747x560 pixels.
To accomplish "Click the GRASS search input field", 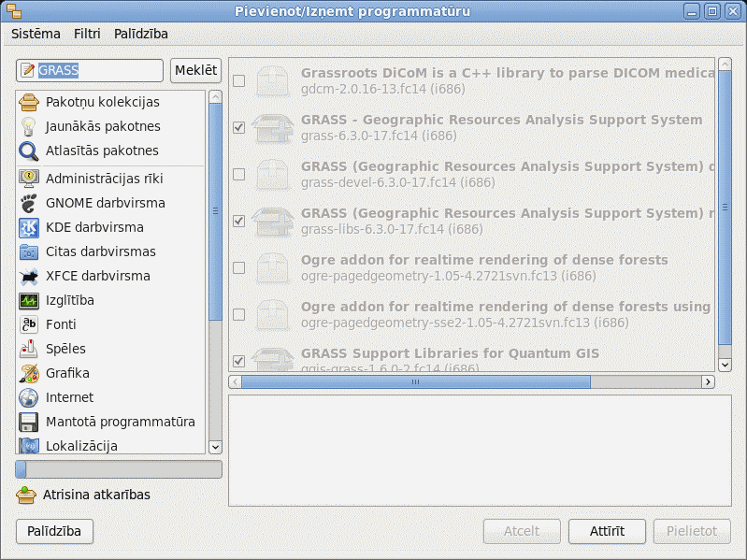I will [90, 70].
